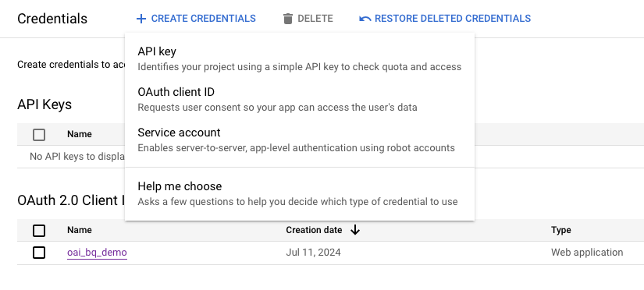Open the oai_bq_demo client link
The image size is (644, 290).
[97, 253]
